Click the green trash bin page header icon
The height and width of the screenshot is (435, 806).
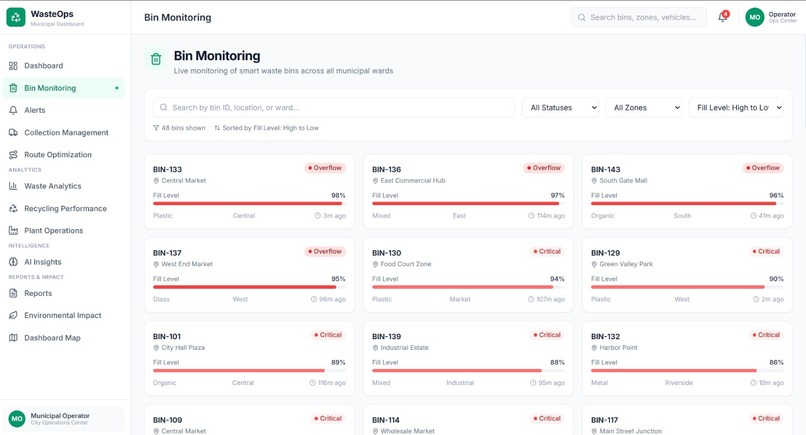(156, 59)
